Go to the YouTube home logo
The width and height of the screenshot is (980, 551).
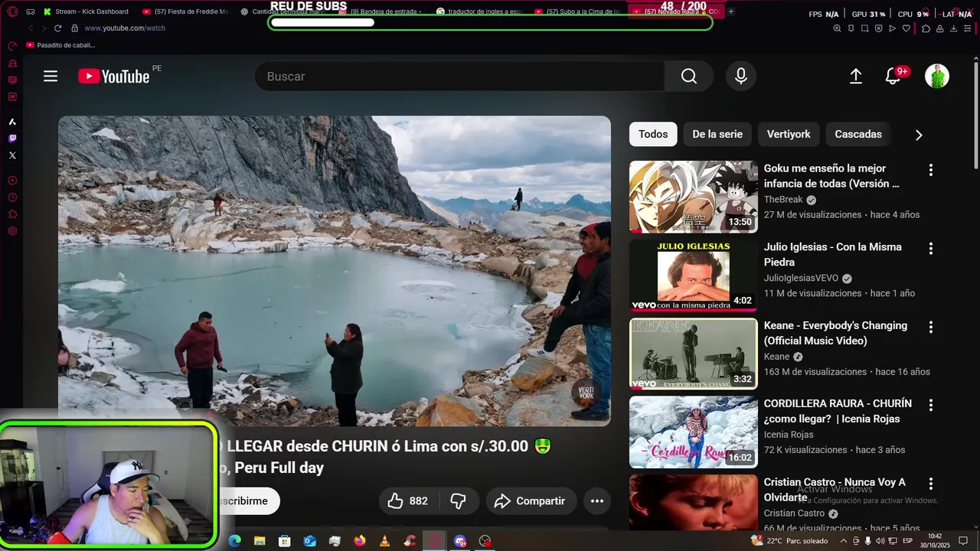114,76
